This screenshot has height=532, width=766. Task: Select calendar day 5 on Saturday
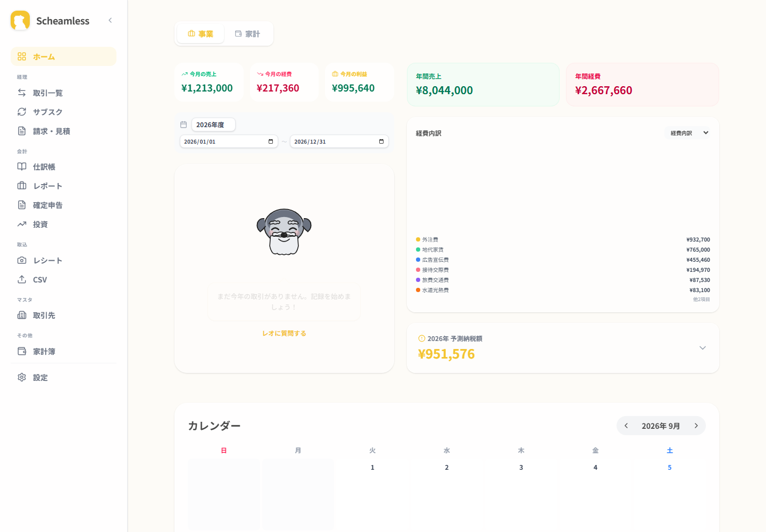(670, 468)
